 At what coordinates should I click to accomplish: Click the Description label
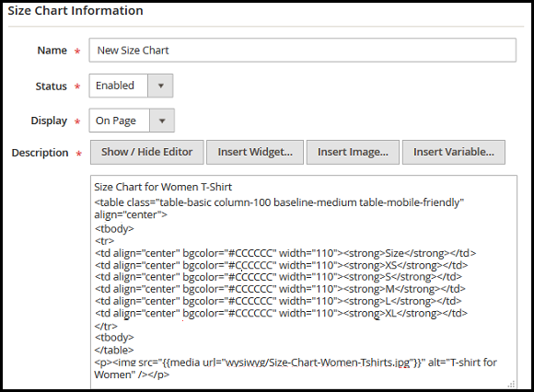tap(40, 153)
